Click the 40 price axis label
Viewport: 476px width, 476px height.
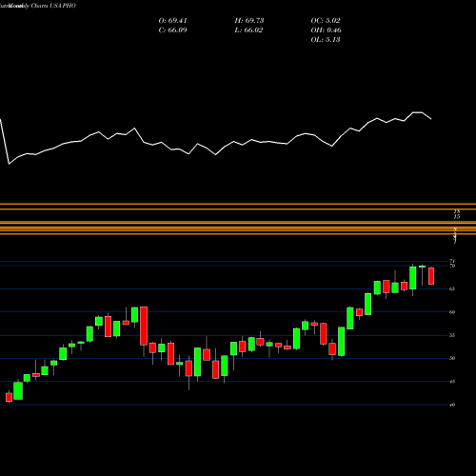click(452, 405)
